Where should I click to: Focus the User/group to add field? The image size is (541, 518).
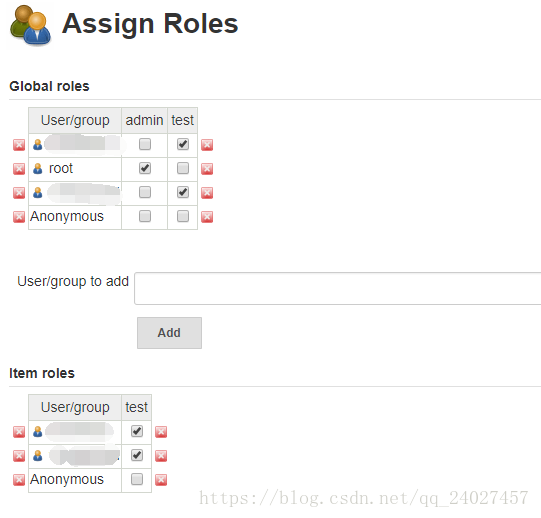pyautogui.click(x=337, y=289)
